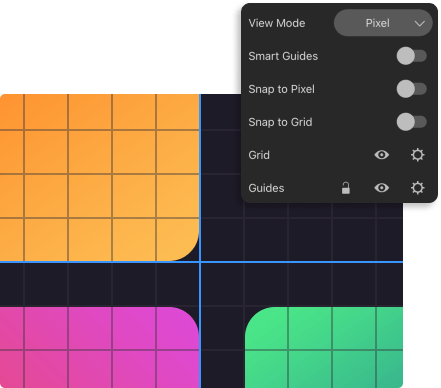Screen dimensions: 441x388
Task: Click the "Guides" label
Action: (266, 188)
